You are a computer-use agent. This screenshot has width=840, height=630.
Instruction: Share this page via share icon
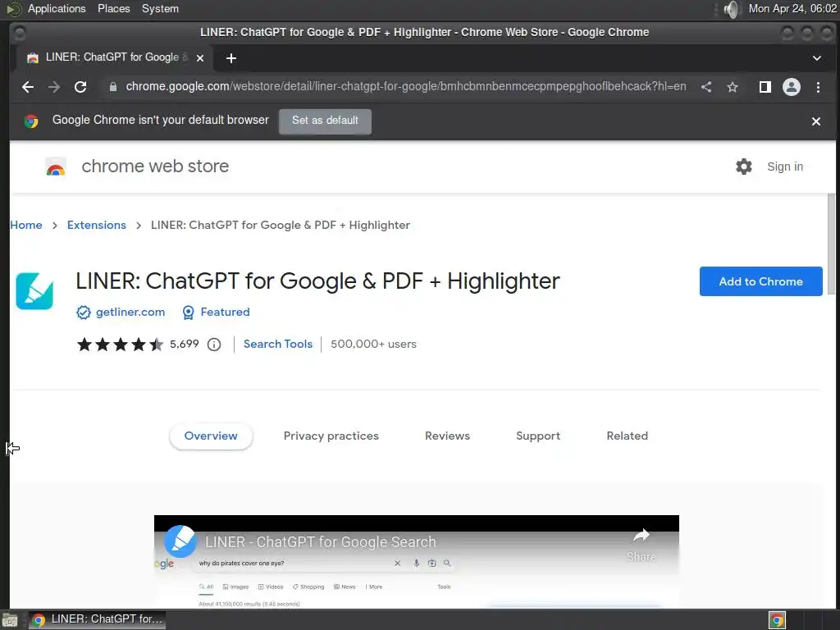point(706,87)
